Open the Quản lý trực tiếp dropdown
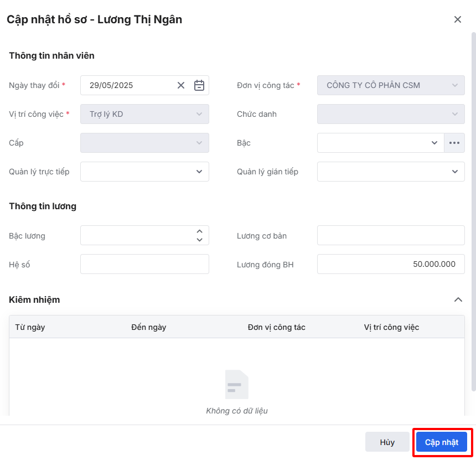The width and height of the screenshot is (476, 460). (x=144, y=172)
